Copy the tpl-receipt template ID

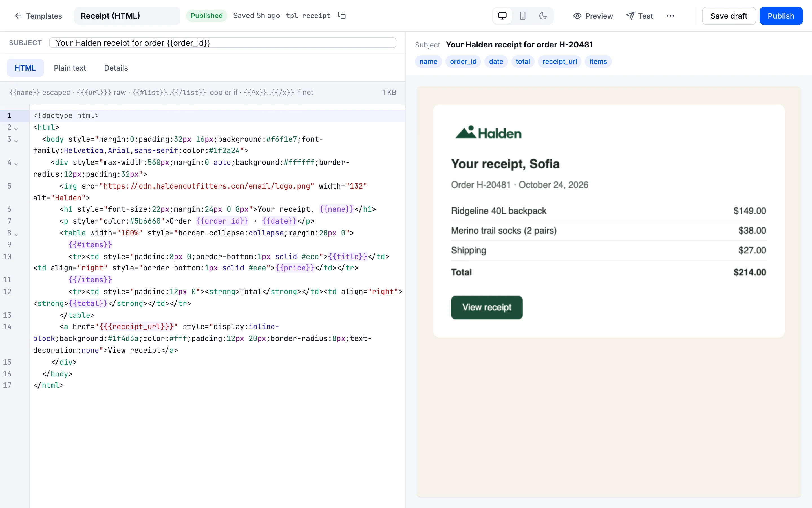pos(342,16)
